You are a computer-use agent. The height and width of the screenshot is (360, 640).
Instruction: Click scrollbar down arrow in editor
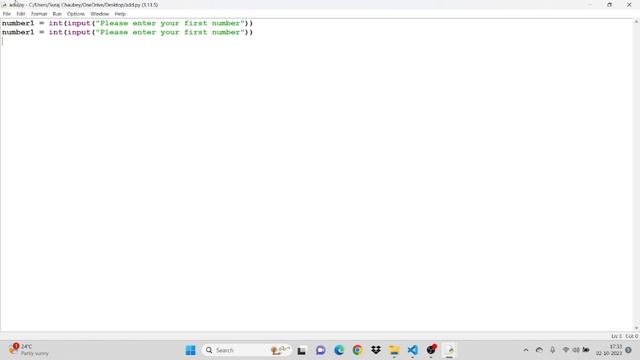(636, 328)
